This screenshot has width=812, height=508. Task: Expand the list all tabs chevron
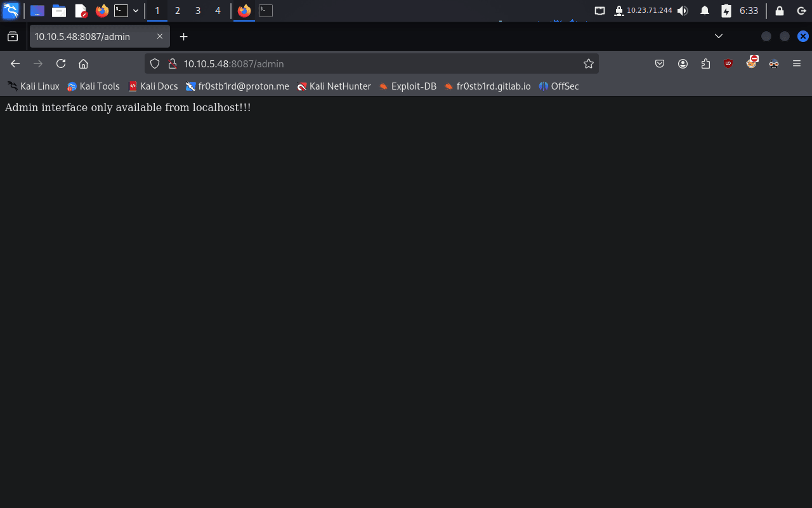pyautogui.click(x=719, y=36)
